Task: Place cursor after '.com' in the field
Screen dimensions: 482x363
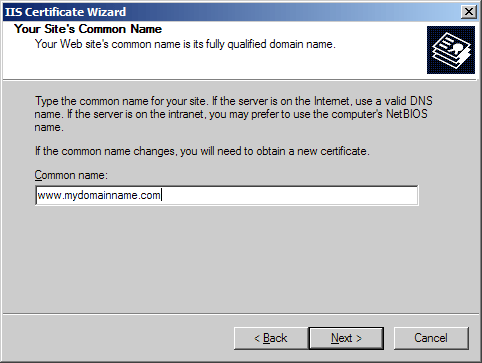Action: 161,195
